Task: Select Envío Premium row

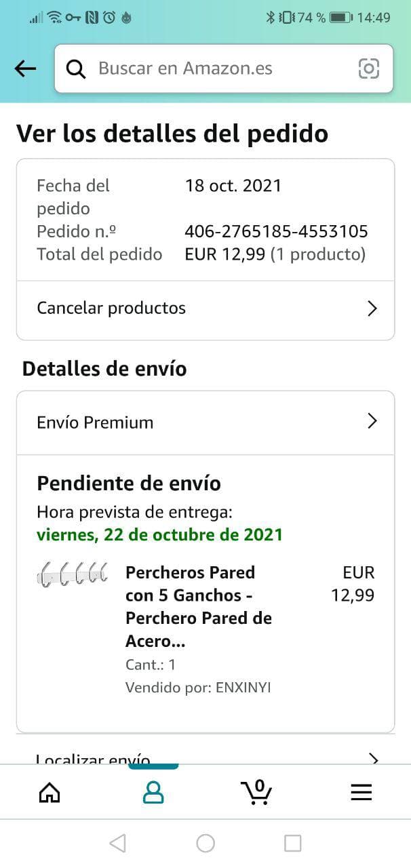Action: click(206, 422)
